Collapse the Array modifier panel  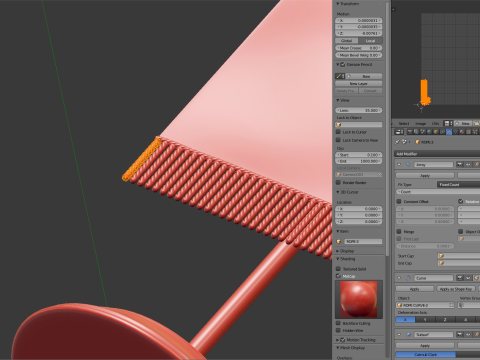point(399,165)
